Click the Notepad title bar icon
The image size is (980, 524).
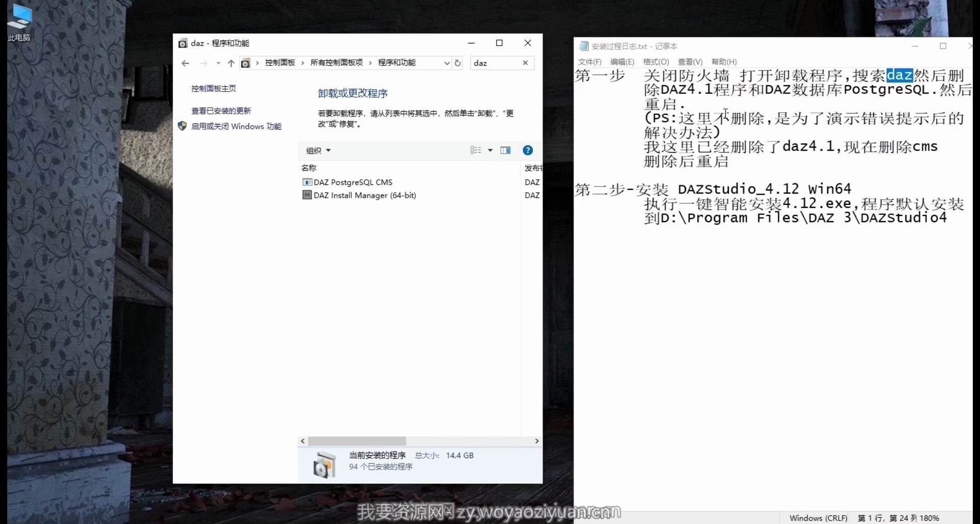coord(584,46)
